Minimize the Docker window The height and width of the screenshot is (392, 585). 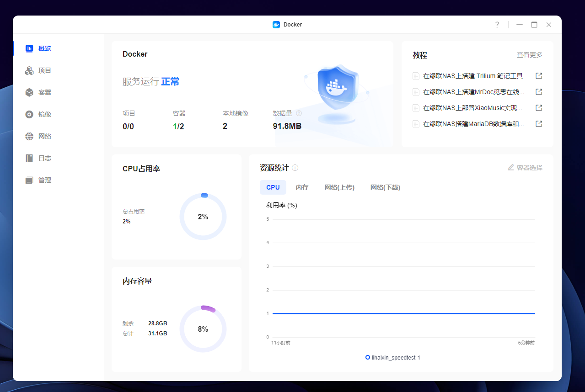[520, 25]
